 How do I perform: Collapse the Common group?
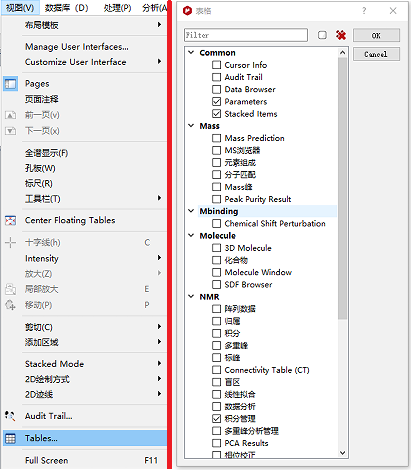point(191,52)
